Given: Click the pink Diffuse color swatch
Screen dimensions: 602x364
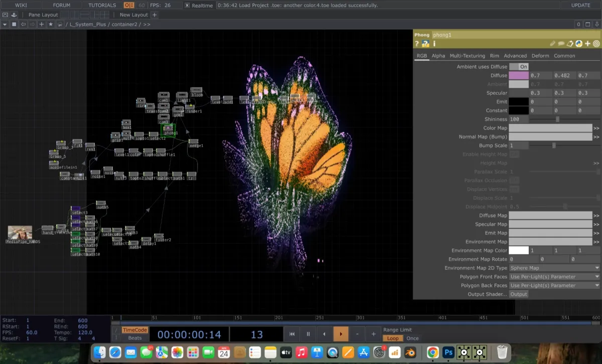Looking at the screenshot, I should click(x=519, y=76).
